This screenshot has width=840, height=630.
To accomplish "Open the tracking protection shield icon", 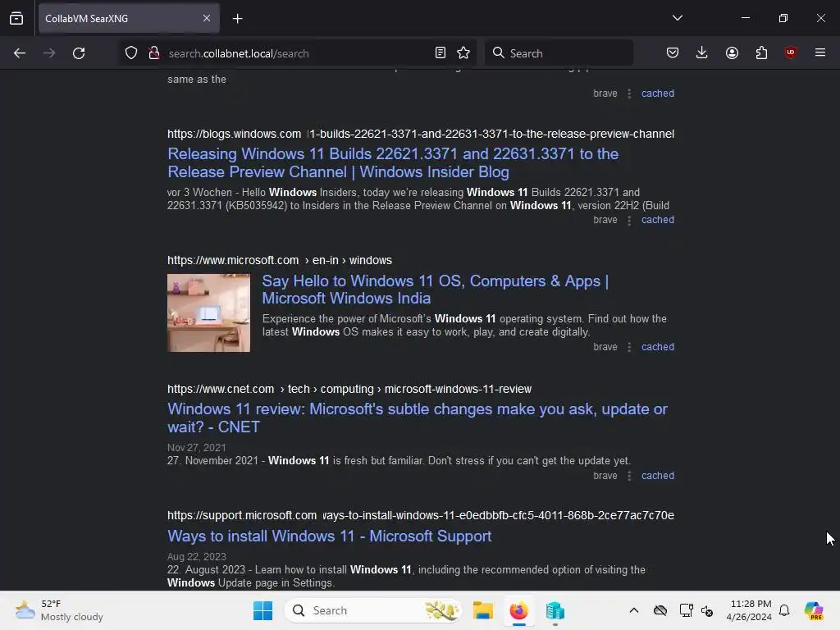I will (x=131, y=53).
